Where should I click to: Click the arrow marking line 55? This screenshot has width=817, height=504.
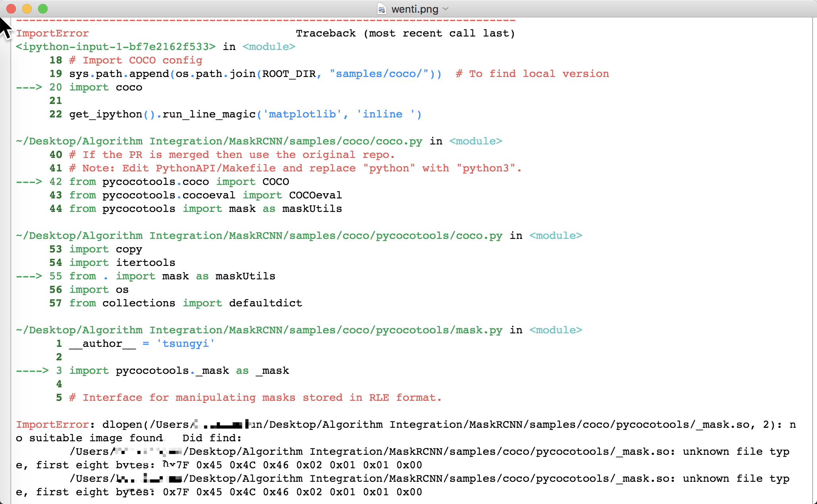point(29,276)
